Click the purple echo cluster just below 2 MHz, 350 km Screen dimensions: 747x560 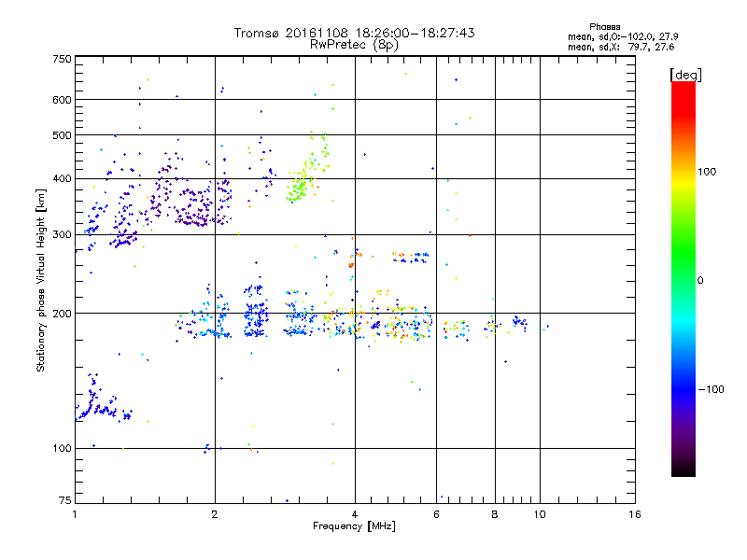193,208
